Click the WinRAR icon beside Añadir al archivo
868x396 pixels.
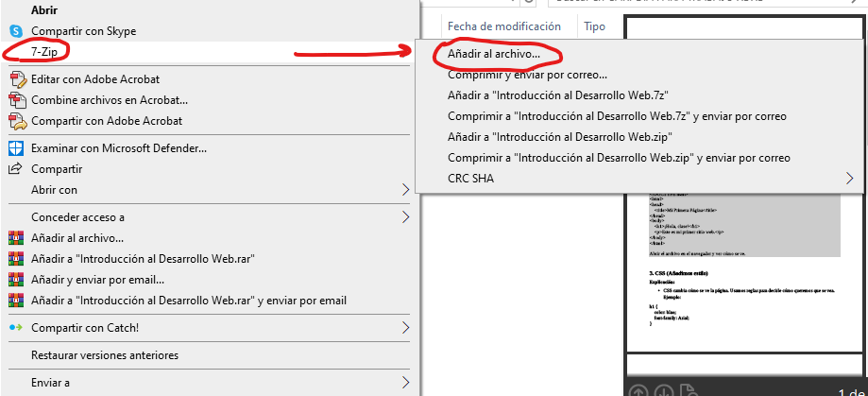tap(15, 238)
